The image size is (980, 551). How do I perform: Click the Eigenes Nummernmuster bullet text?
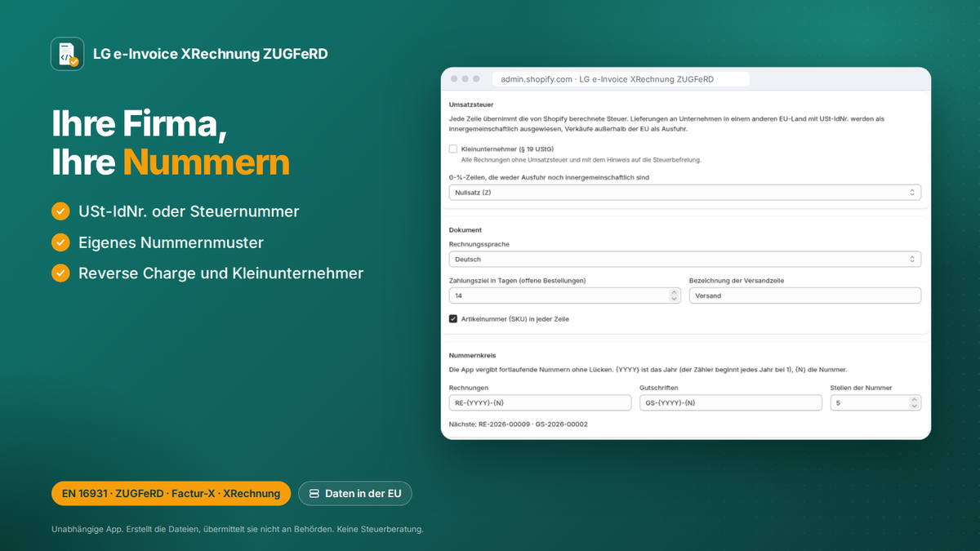click(x=171, y=242)
